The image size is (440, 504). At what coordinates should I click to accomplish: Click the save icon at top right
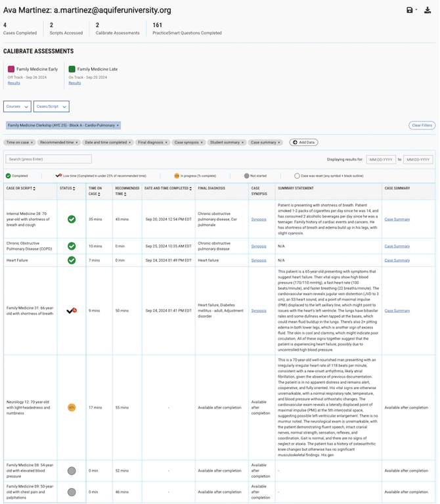[x=409, y=10]
